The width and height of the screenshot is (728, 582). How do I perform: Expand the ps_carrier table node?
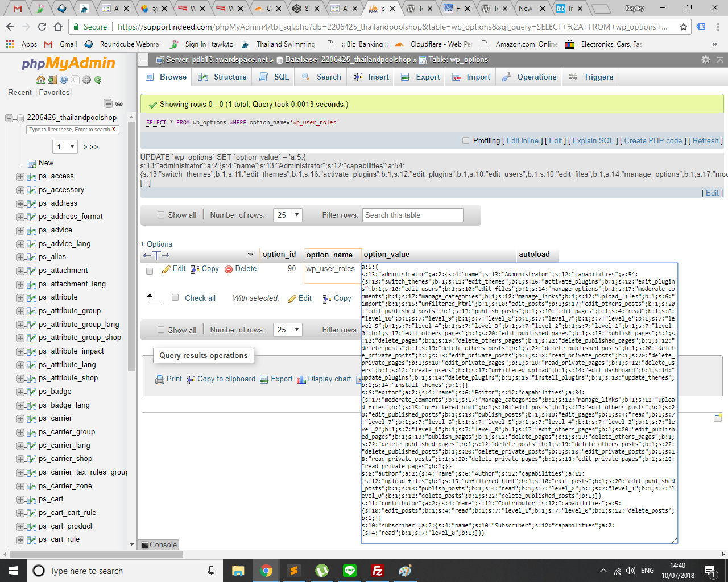pos(20,418)
